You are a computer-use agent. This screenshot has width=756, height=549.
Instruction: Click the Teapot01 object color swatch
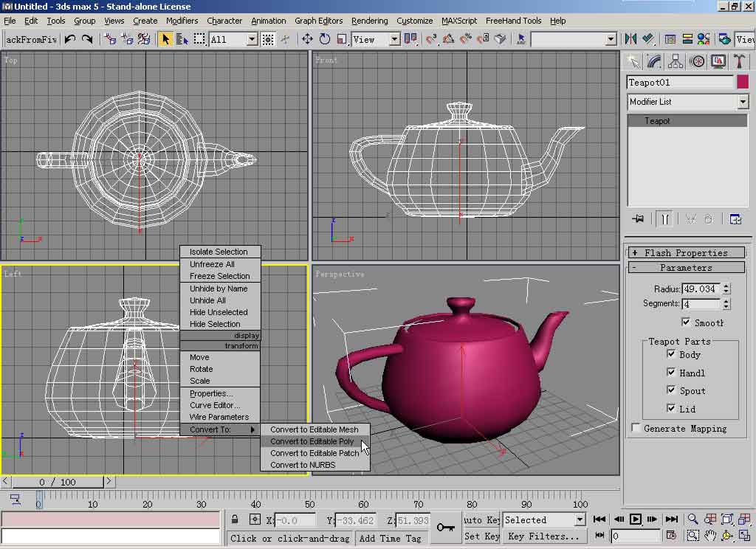(742, 83)
